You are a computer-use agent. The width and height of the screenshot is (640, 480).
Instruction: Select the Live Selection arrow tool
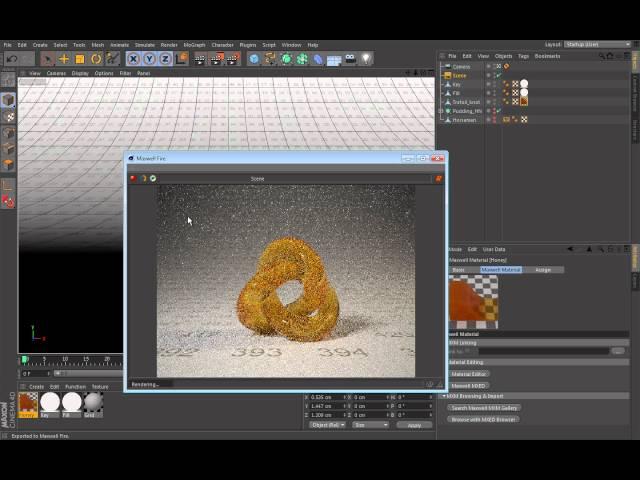48,59
